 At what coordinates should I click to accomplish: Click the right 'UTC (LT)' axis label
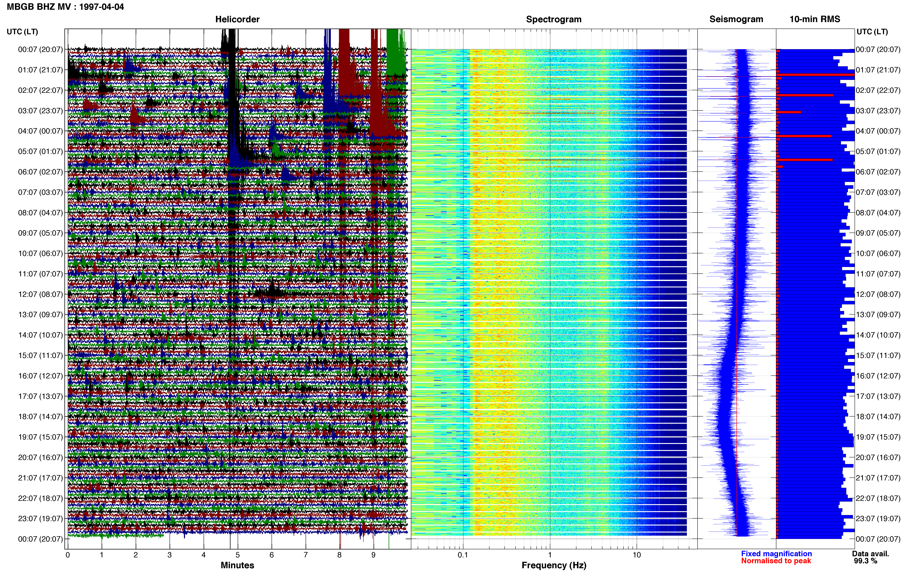[x=872, y=32]
